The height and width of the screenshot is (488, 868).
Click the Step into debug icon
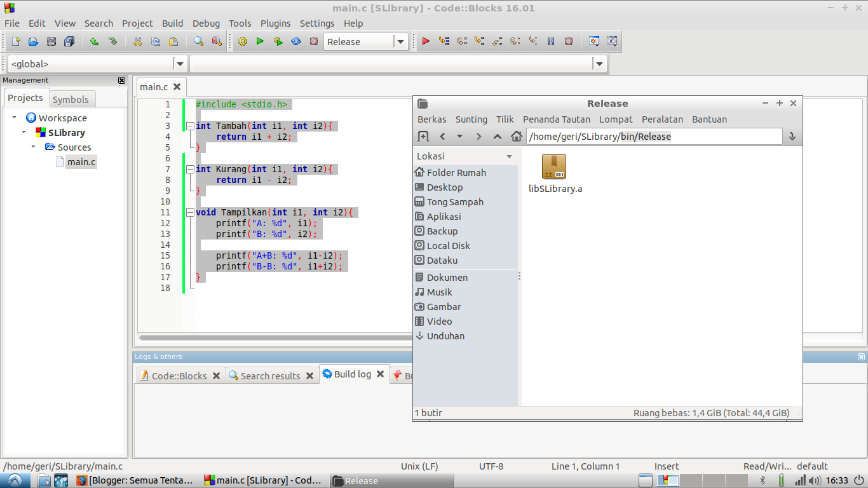point(480,41)
